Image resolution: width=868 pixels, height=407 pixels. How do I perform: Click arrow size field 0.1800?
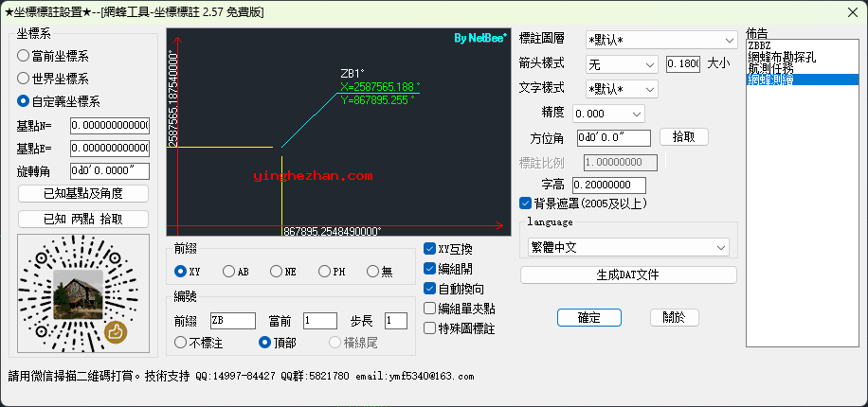683,64
